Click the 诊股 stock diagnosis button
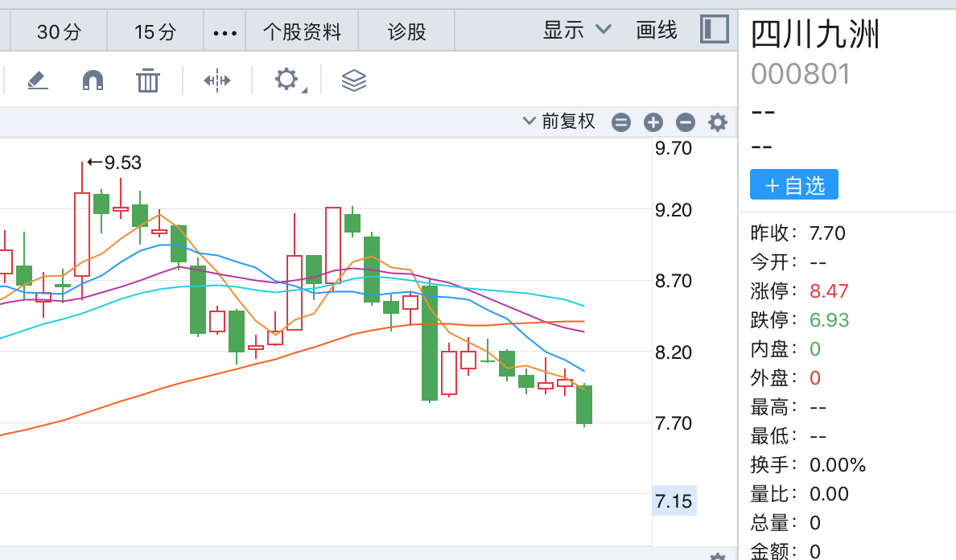The width and height of the screenshot is (956, 560). point(407,32)
